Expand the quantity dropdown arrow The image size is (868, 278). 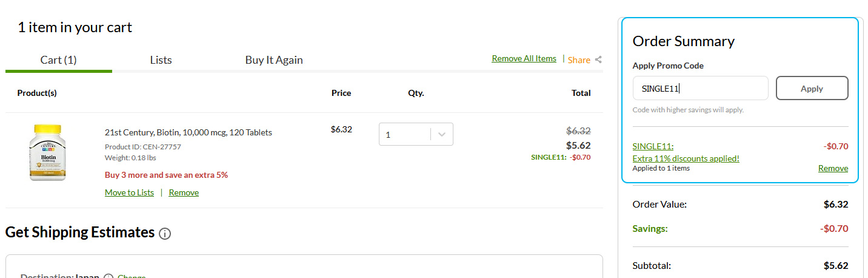coord(442,134)
